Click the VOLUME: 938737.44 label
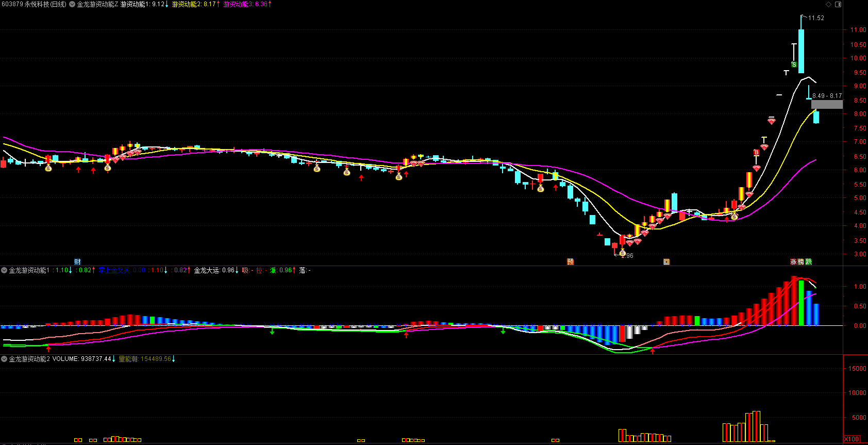The width and height of the screenshot is (868, 445). [84, 359]
